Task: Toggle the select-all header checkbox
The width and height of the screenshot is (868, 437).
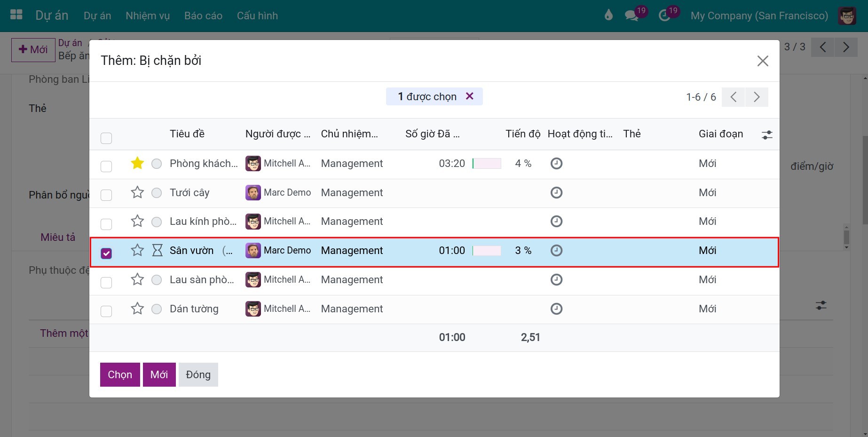Action: (x=106, y=138)
